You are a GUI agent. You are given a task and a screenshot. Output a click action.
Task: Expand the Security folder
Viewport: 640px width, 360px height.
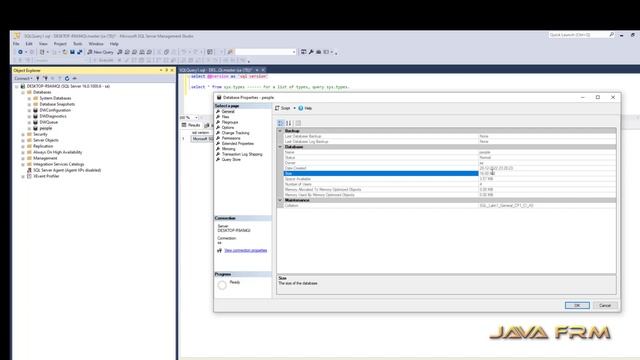click(x=23, y=134)
